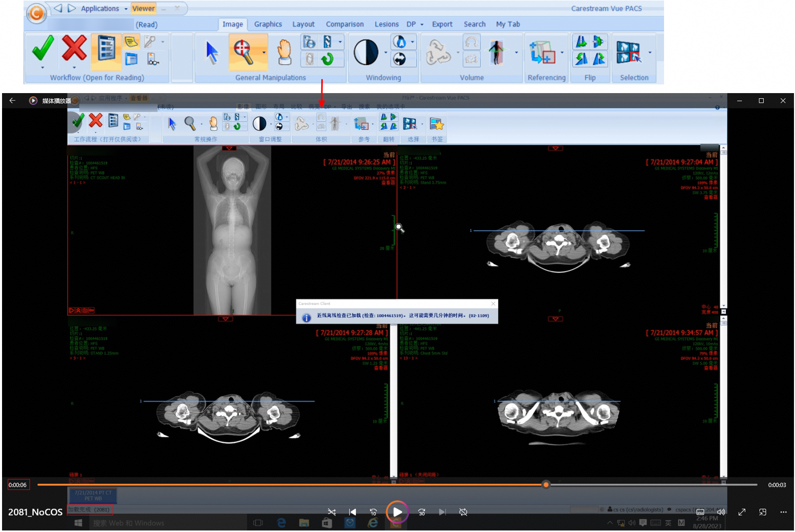Click the green rotate arrow icon
Screen dimensions: 795x532
327,59
